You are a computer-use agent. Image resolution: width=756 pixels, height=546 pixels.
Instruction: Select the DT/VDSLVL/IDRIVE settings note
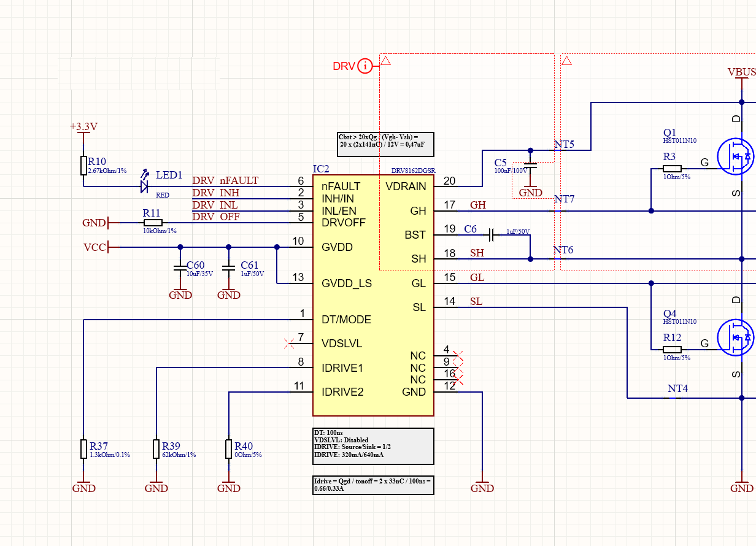click(x=373, y=446)
